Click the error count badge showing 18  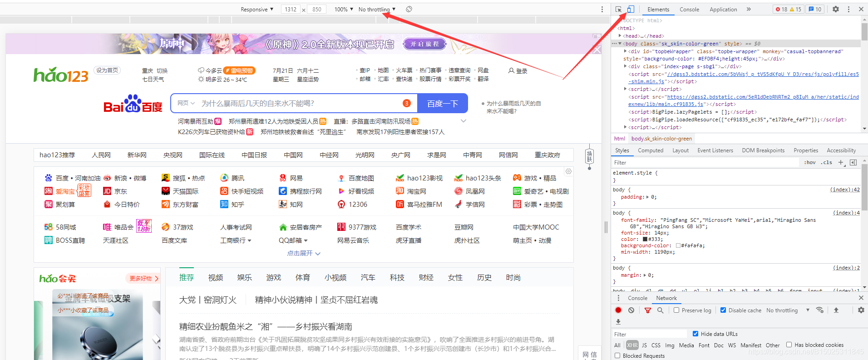click(781, 9)
